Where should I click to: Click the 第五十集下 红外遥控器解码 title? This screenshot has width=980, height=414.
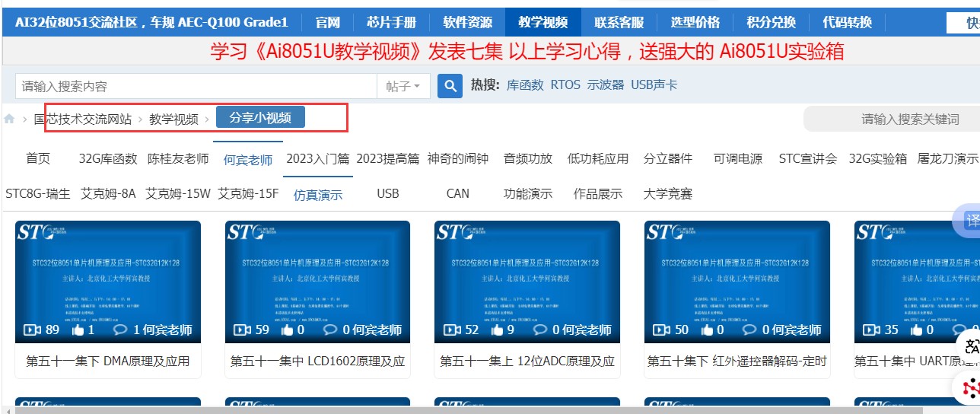(x=737, y=361)
